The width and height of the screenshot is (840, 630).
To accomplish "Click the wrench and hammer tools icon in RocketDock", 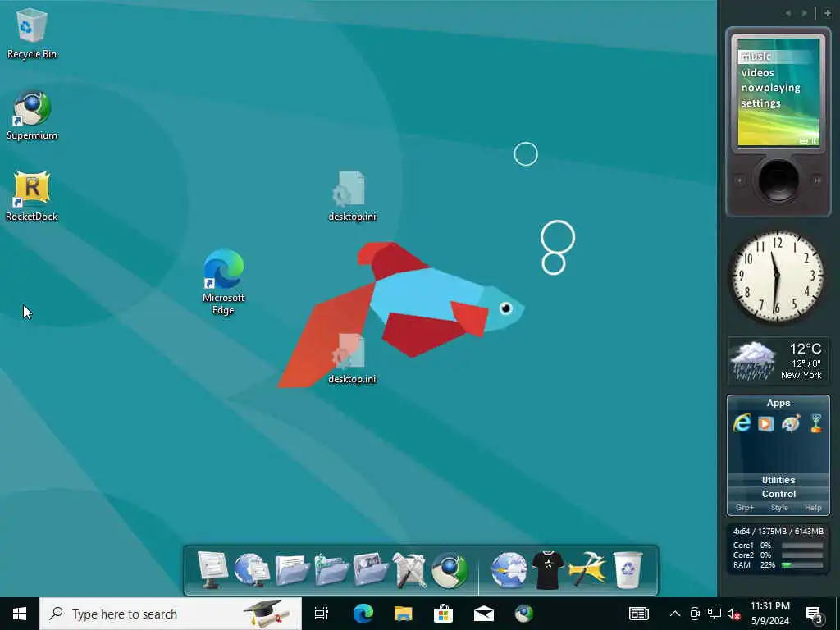I will (x=409, y=570).
